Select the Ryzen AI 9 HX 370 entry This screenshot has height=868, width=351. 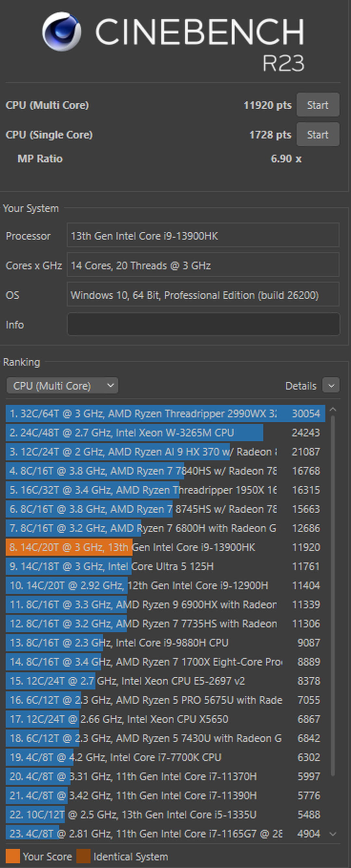click(165, 452)
